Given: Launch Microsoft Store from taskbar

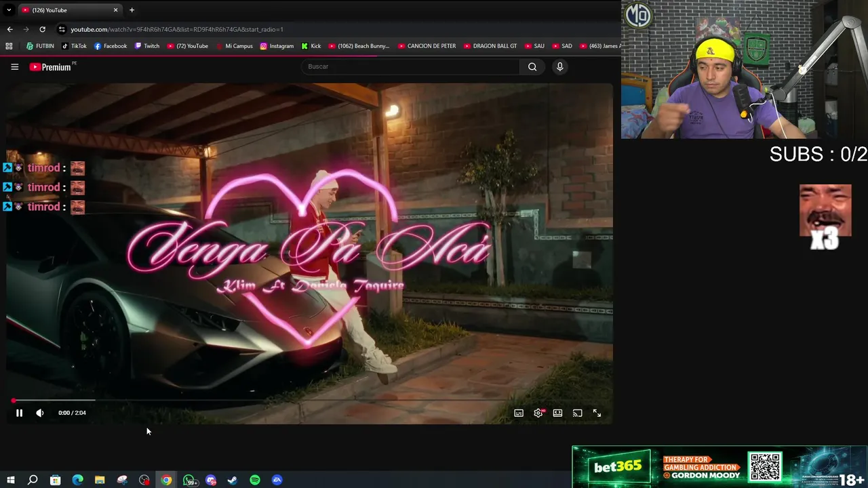Looking at the screenshot, I should pyautogui.click(x=56, y=480).
